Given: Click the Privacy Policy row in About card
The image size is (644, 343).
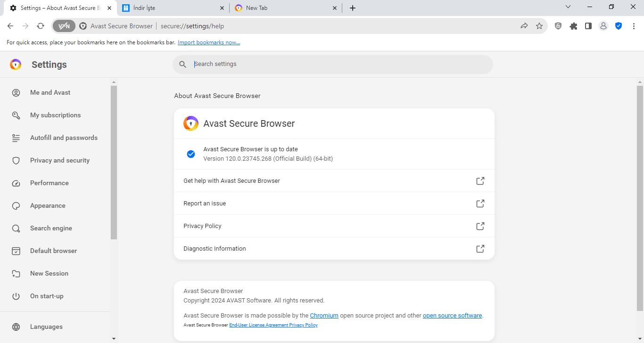Looking at the screenshot, I should 334,226.
